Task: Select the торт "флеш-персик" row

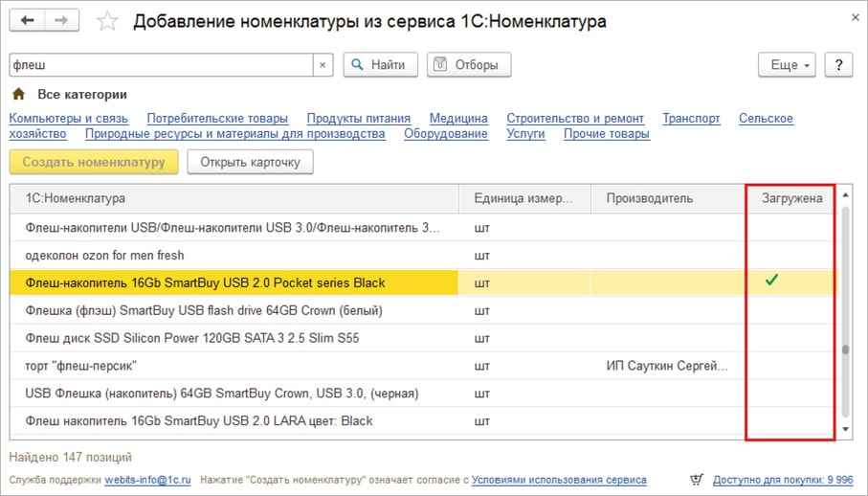Action: 81,366
